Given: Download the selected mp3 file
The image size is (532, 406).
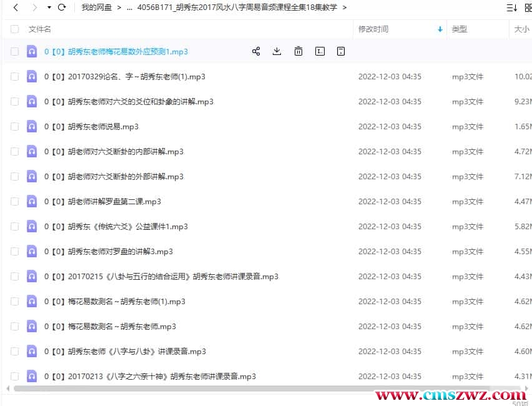Looking at the screenshot, I should 277,51.
